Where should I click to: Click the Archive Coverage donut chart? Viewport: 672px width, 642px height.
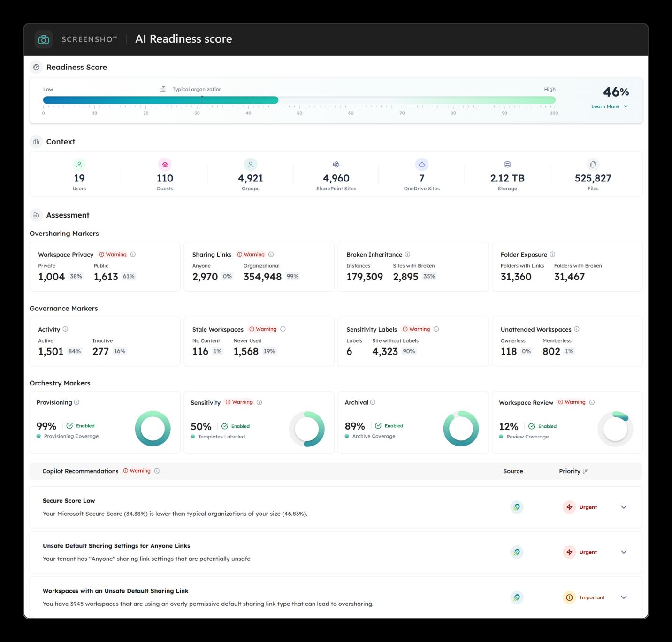[x=461, y=429]
